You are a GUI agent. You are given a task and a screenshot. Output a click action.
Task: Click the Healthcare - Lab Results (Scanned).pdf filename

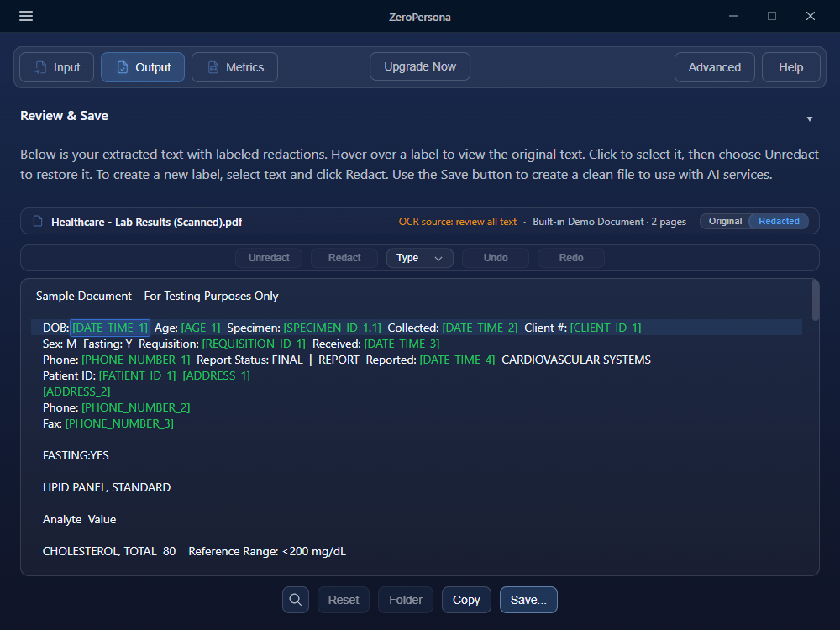146,223
